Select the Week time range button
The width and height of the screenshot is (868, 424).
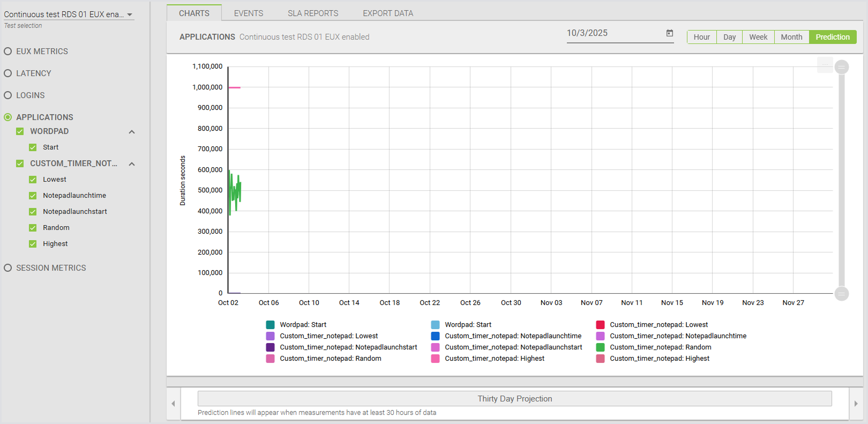[x=758, y=37]
